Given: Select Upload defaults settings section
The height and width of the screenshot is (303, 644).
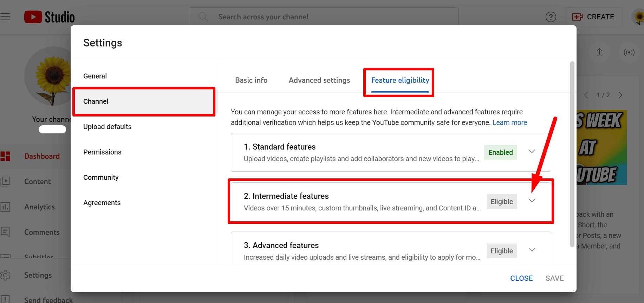Looking at the screenshot, I should (x=144, y=127).
